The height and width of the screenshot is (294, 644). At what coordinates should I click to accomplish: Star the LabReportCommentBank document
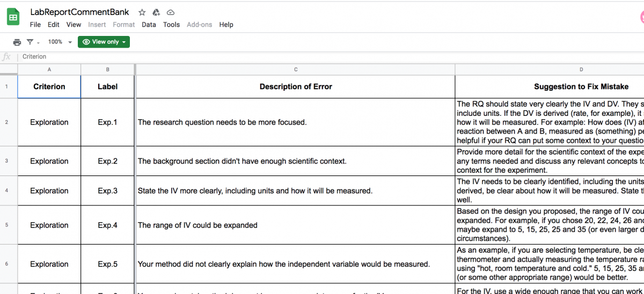pos(142,12)
